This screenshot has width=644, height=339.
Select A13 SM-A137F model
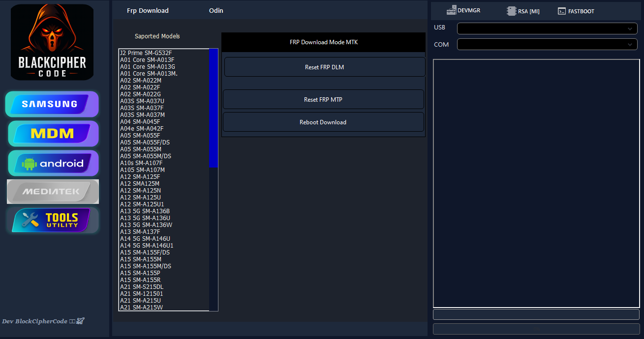click(140, 231)
